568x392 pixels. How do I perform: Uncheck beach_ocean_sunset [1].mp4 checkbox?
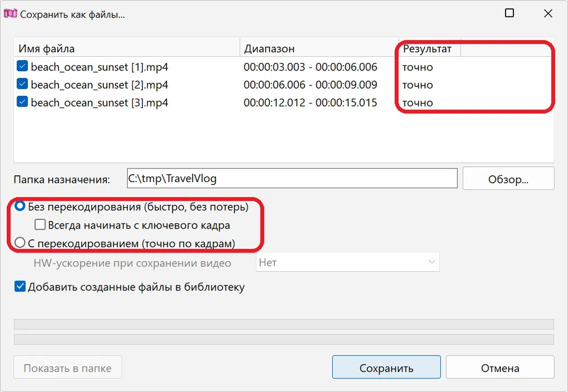(22, 66)
